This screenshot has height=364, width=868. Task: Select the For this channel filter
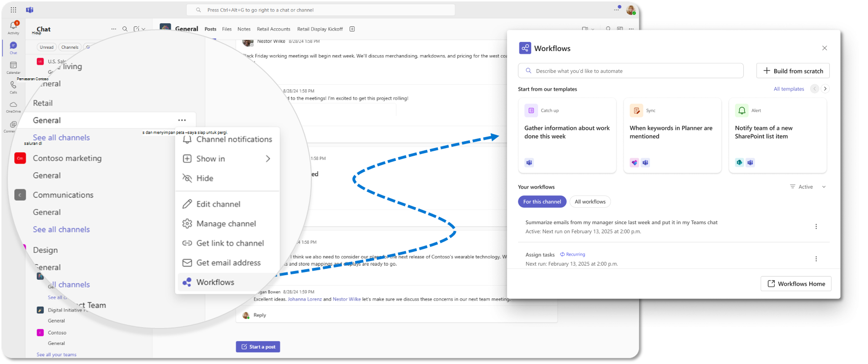point(542,201)
